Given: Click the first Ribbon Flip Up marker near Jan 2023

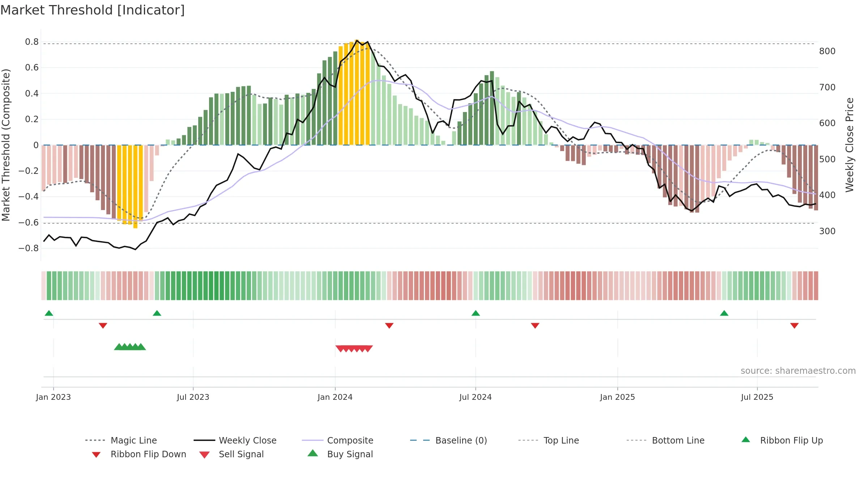Looking at the screenshot, I should [x=49, y=313].
